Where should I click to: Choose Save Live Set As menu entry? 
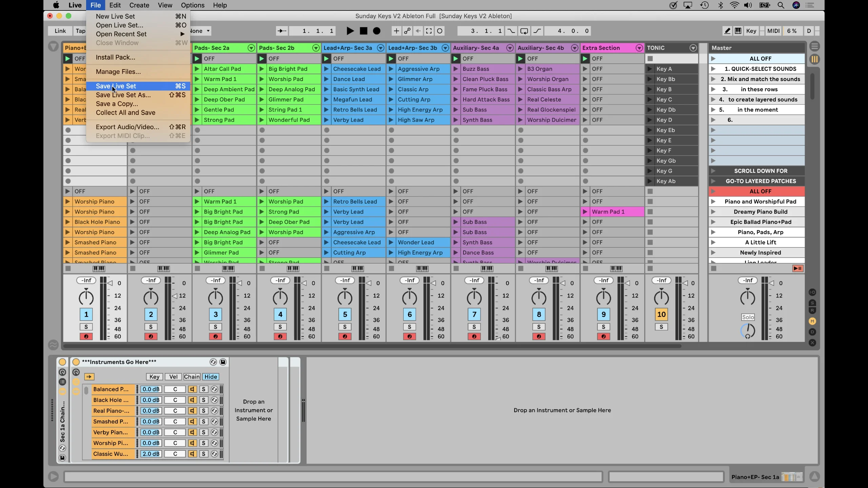(123, 95)
